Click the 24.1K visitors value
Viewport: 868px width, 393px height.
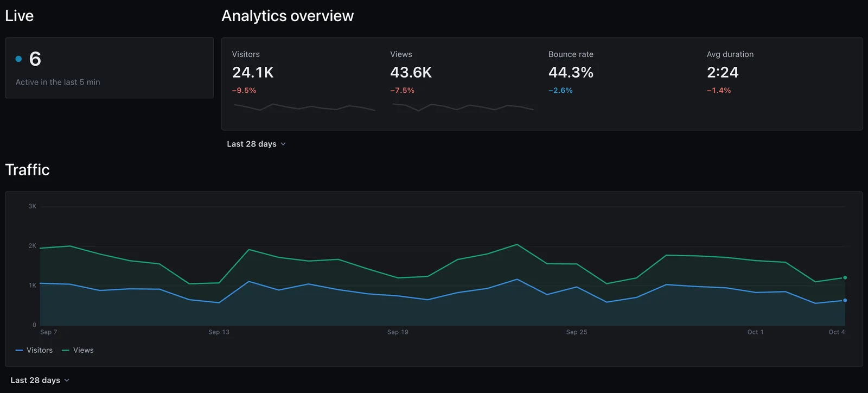pyautogui.click(x=253, y=72)
